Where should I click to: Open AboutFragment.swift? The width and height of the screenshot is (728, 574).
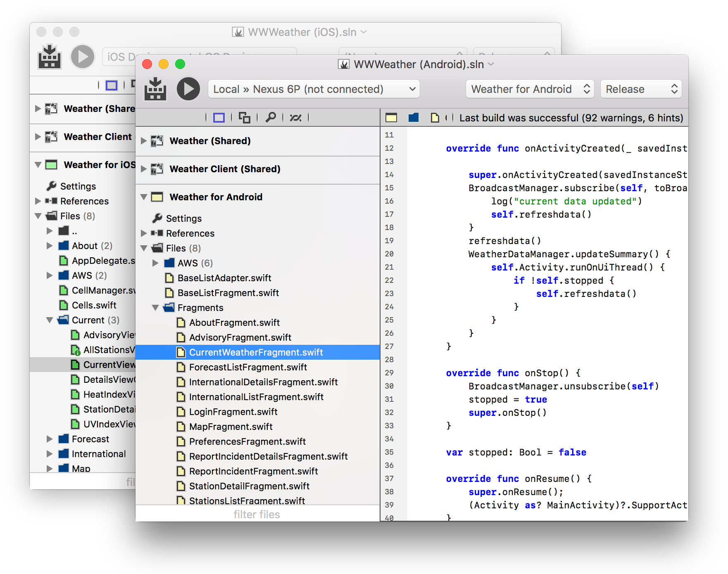(x=234, y=323)
